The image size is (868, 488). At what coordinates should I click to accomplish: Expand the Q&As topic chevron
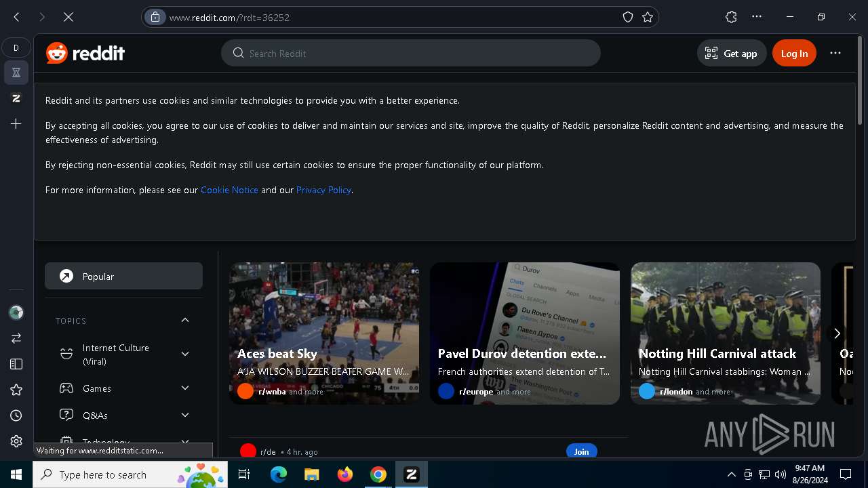(185, 415)
